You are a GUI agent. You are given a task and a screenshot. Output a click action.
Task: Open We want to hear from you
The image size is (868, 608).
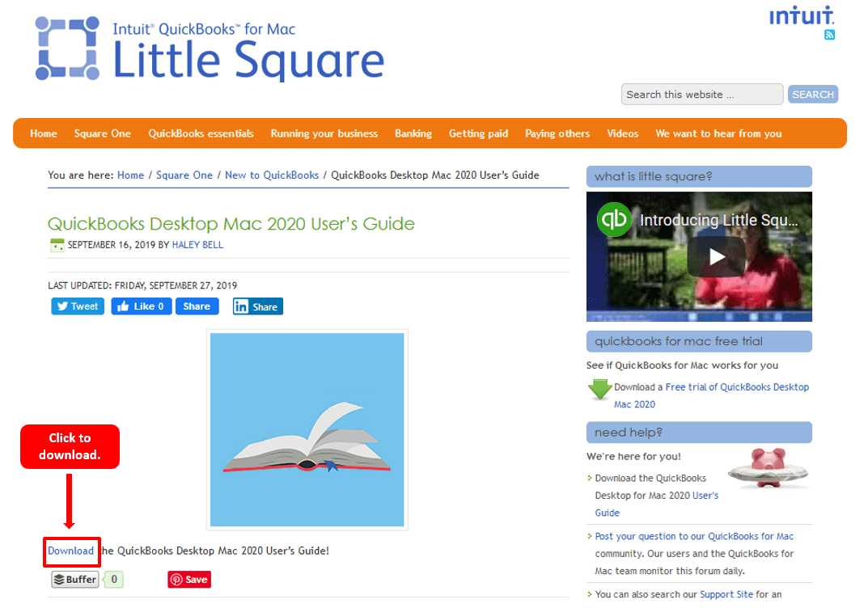click(718, 133)
